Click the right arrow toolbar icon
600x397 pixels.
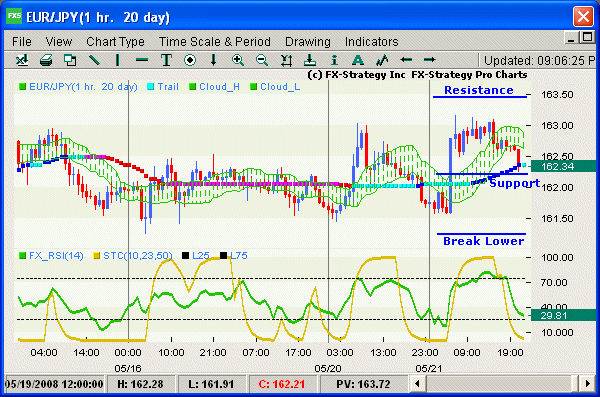coord(430,60)
